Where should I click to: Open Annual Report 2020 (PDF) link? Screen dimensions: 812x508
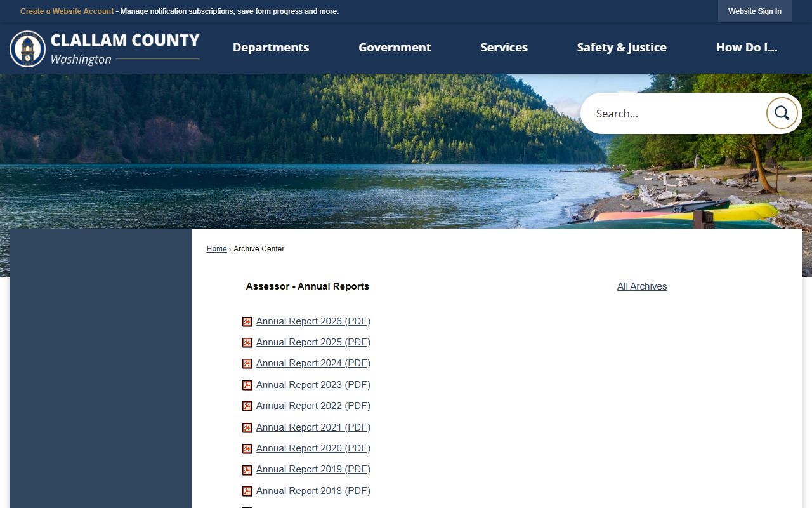[x=313, y=448]
